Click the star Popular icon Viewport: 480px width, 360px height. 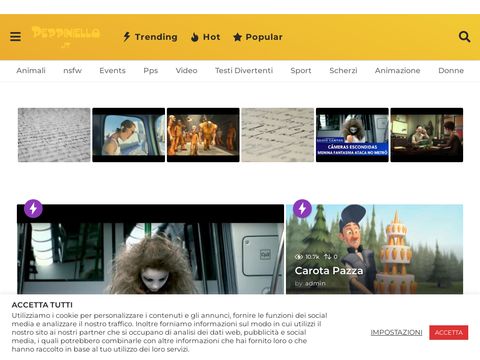click(x=237, y=37)
